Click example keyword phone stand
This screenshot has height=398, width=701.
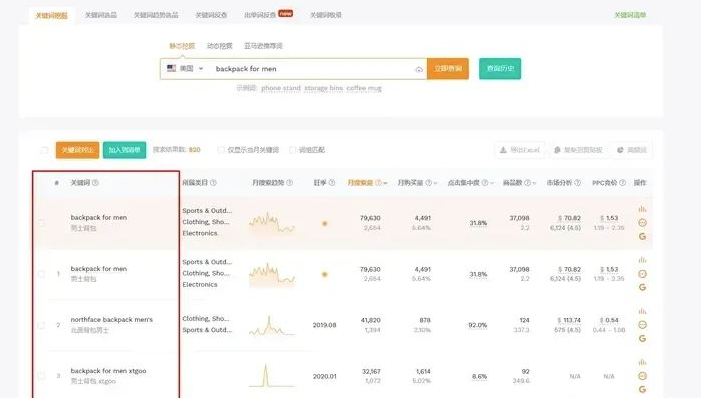point(281,88)
